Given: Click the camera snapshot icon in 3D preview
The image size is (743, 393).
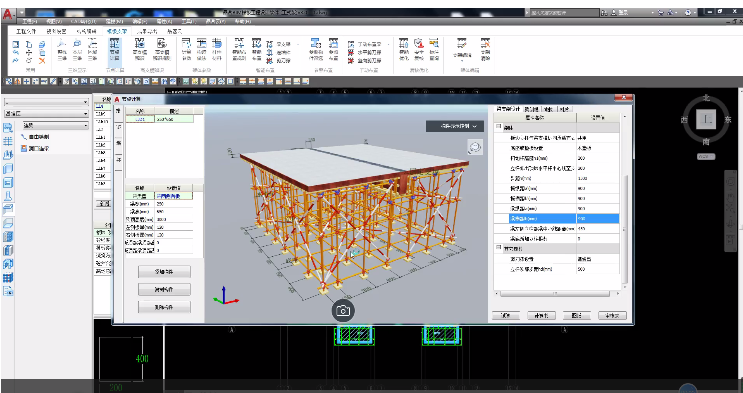Looking at the screenshot, I should [x=343, y=311].
